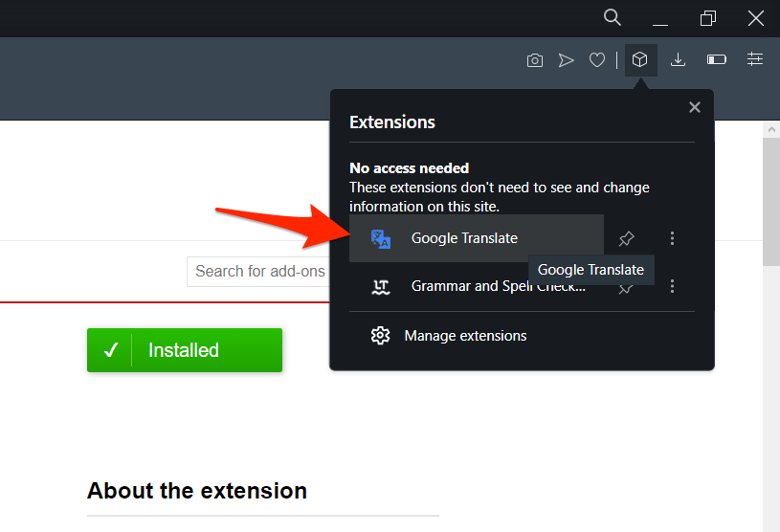This screenshot has height=532, width=780.
Task: Pin the Google Translate extension
Action: pyautogui.click(x=626, y=238)
